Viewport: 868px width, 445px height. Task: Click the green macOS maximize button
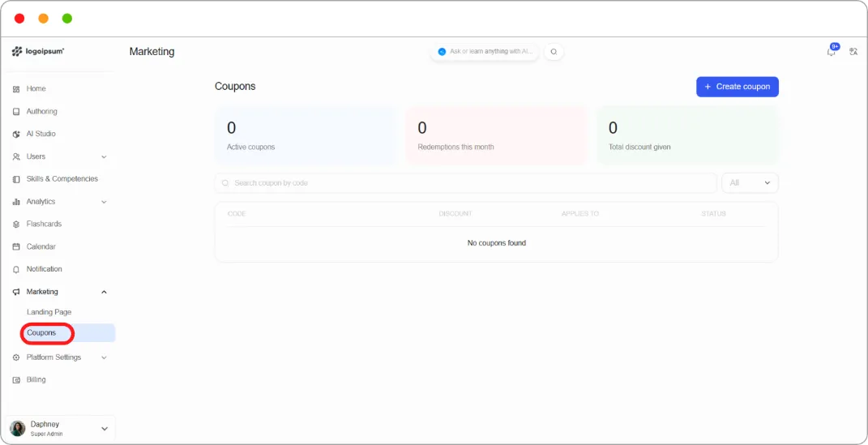click(67, 19)
